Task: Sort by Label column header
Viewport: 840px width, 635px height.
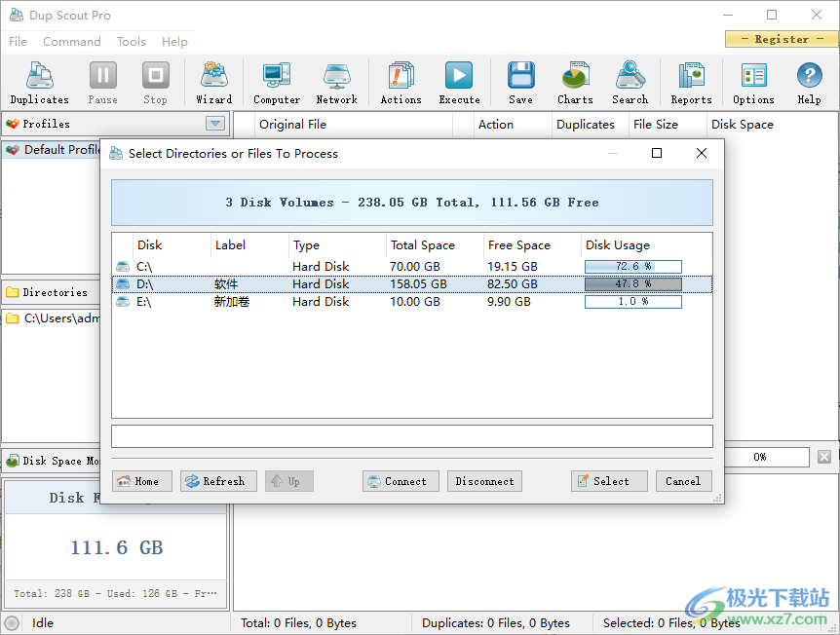Action: [249, 245]
